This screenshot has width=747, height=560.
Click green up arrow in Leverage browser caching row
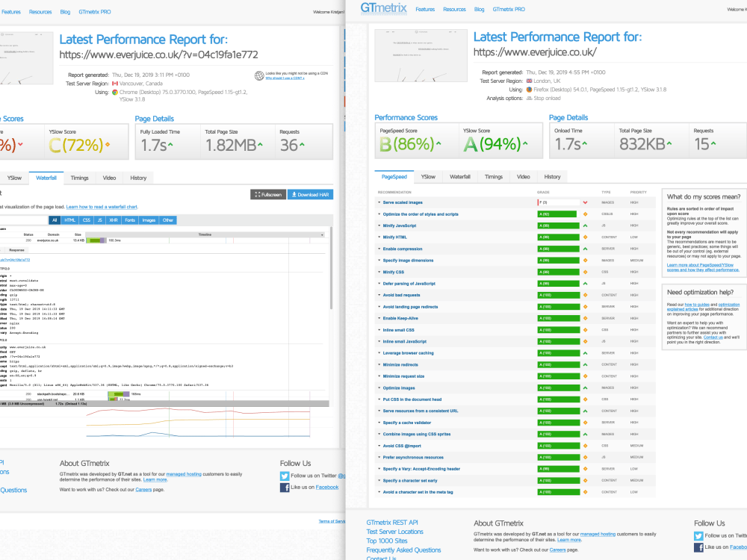(585, 353)
